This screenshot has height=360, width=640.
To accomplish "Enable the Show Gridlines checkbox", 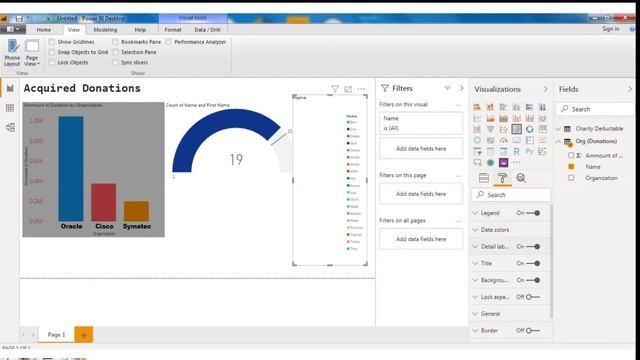I will pos(51,42).
